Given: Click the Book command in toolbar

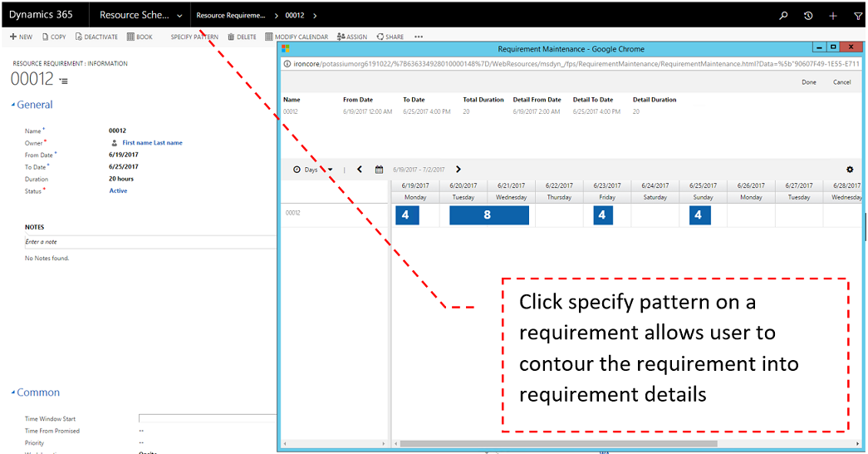Looking at the screenshot, I should click(x=140, y=37).
